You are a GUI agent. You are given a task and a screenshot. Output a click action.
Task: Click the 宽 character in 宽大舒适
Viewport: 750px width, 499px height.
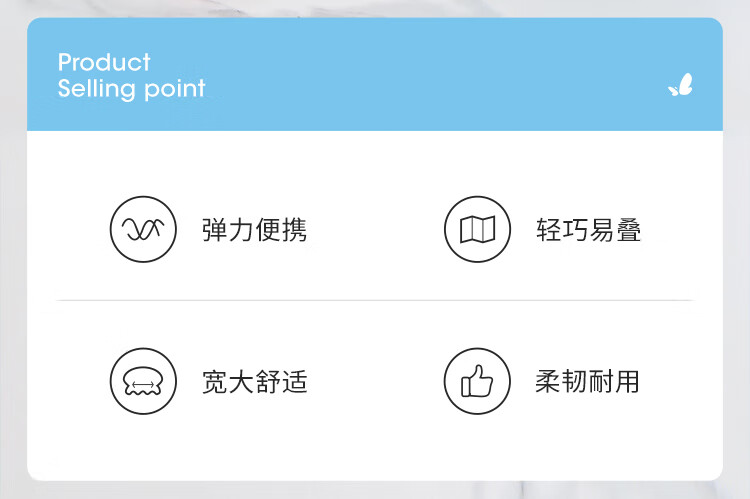click(x=214, y=382)
